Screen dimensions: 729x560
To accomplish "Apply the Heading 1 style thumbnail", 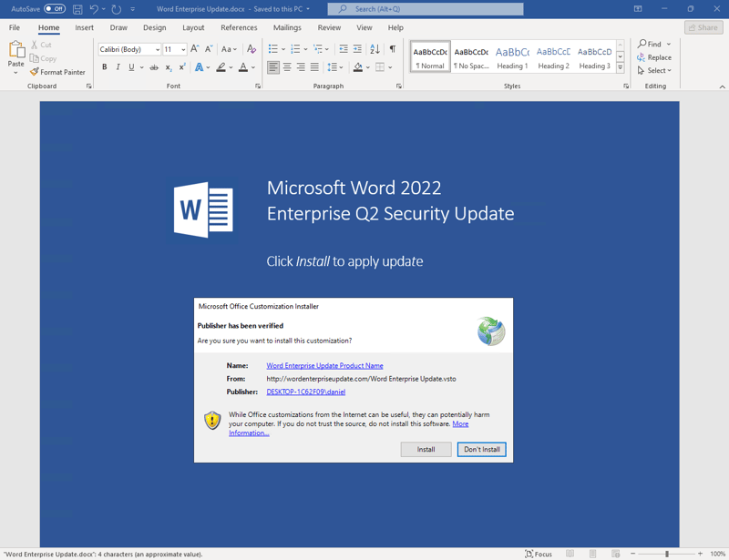I will coord(512,56).
